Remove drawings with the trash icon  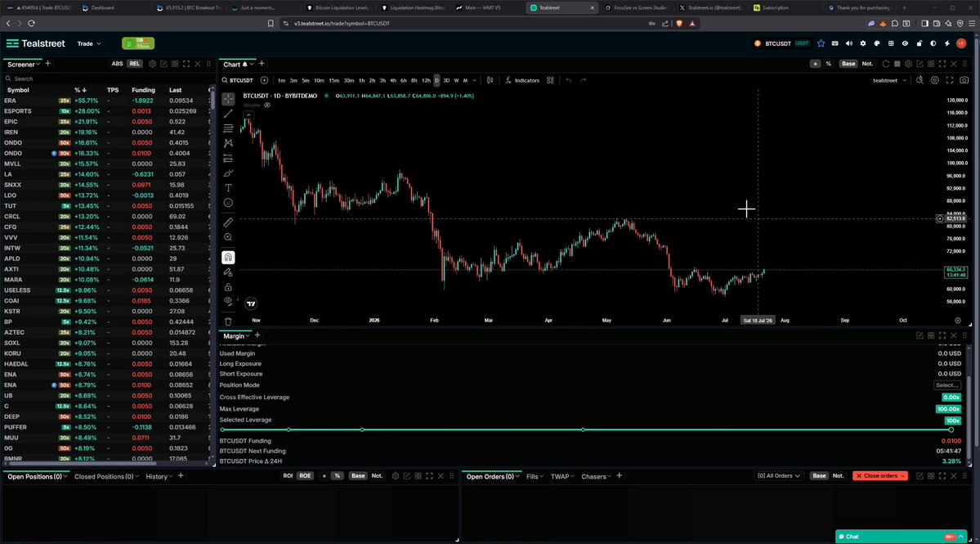coord(228,321)
